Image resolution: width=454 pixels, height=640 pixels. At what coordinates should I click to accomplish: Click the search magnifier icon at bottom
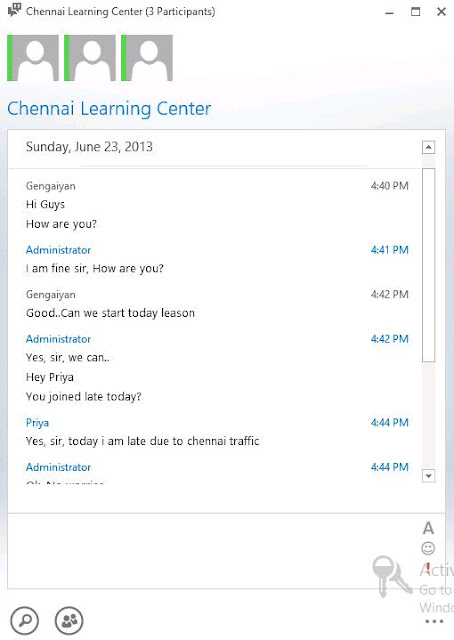coord(25,620)
